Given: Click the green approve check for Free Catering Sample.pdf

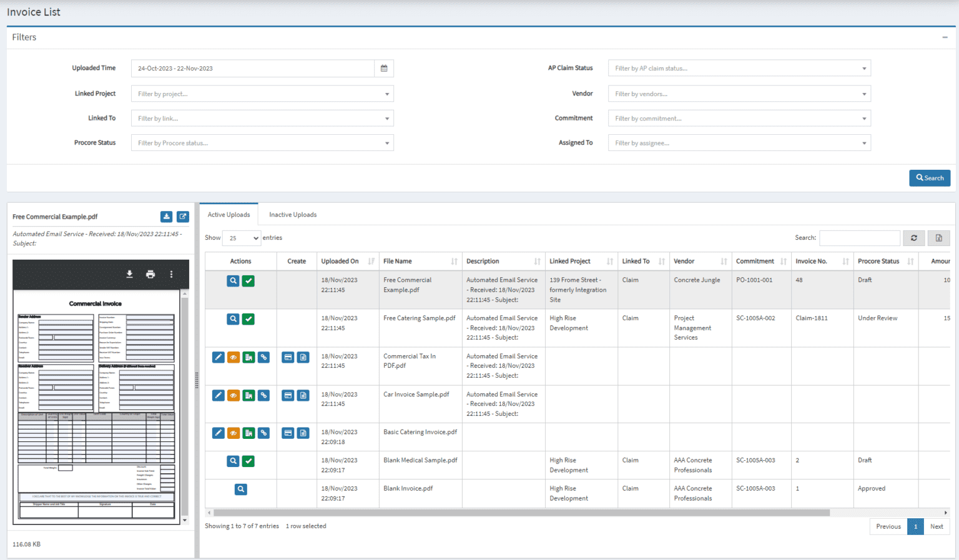Looking at the screenshot, I should [248, 318].
